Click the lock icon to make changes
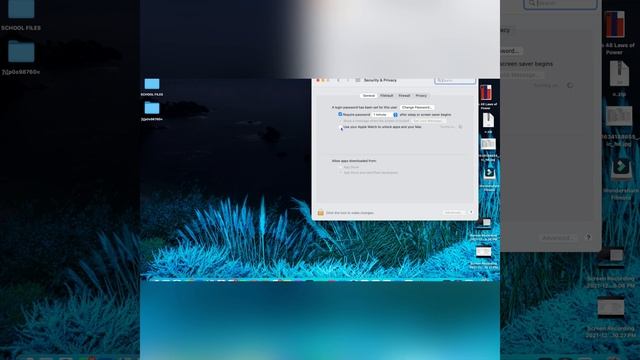The image size is (640, 360). [x=320, y=213]
